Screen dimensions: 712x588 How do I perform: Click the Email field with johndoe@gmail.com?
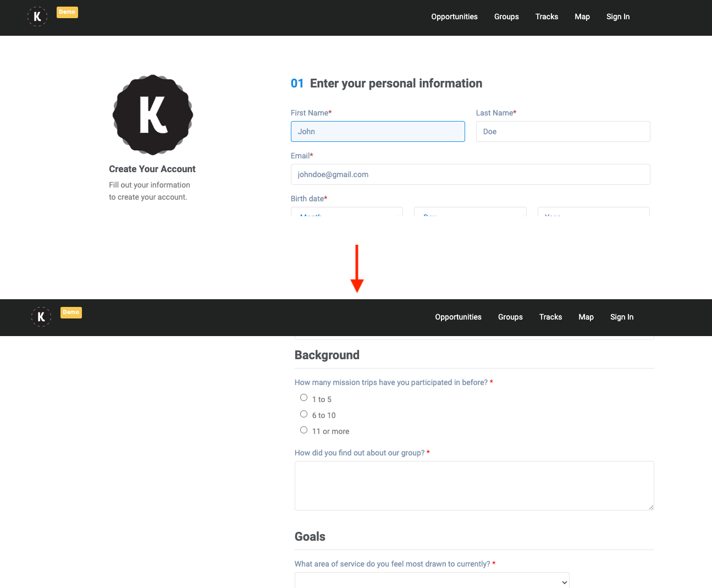point(470,174)
